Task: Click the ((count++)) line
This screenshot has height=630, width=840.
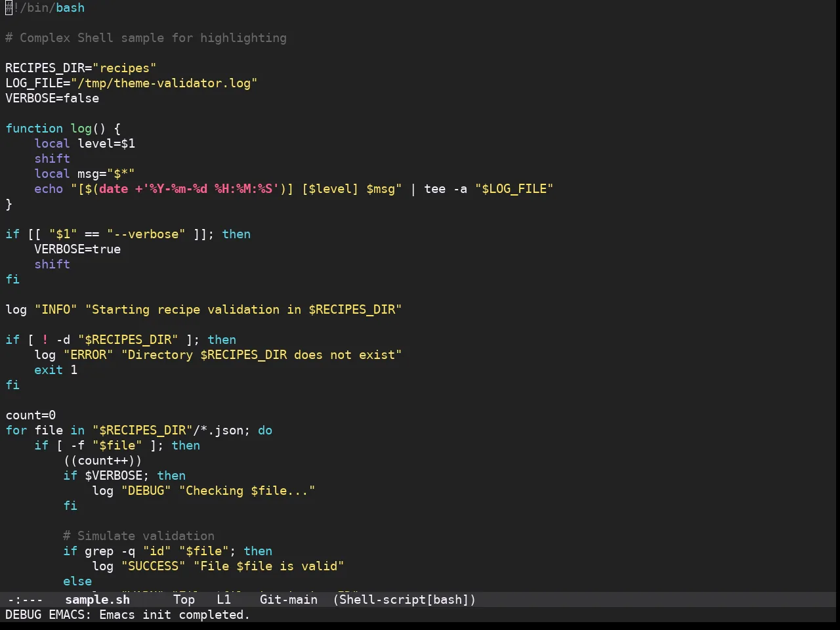Action: (x=103, y=461)
